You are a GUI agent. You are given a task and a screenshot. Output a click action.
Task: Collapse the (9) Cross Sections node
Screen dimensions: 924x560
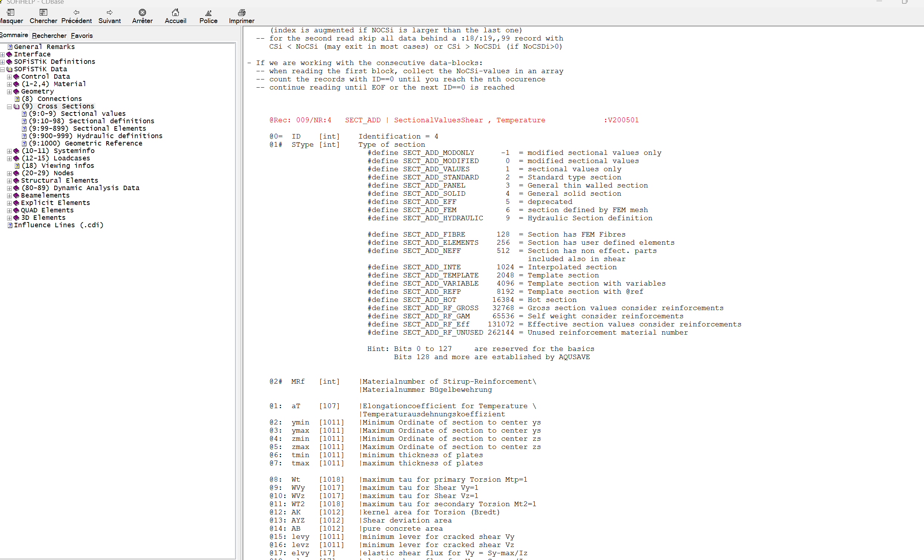[10, 107]
